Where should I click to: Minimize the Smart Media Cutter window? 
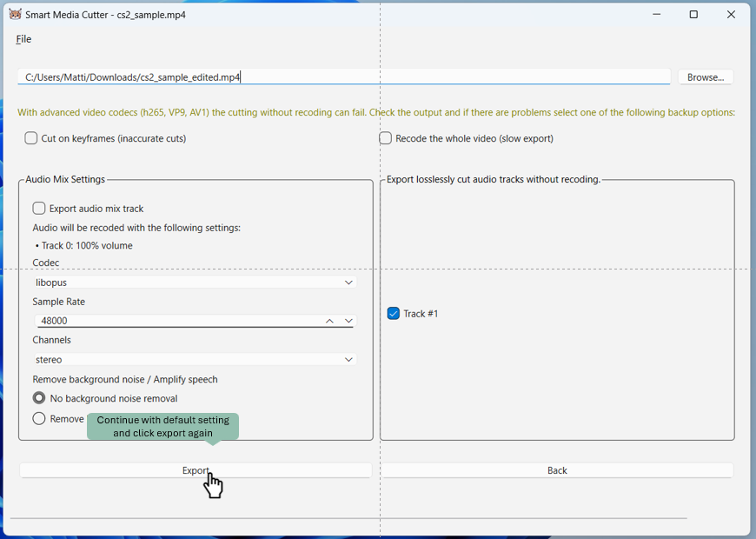pos(655,15)
